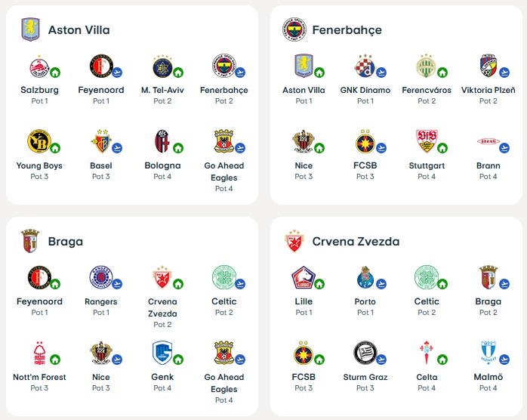Select the GNK Dinamo crest

tap(365, 66)
